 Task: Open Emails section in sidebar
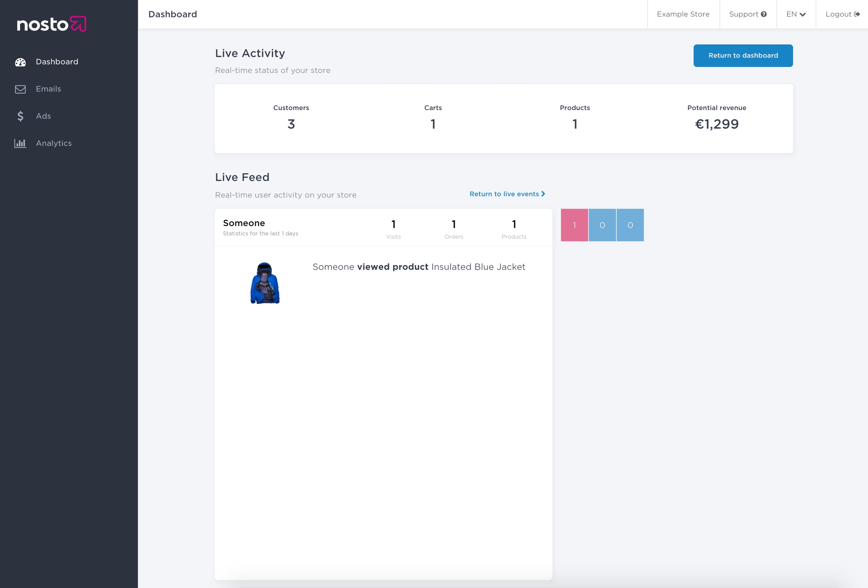pos(48,89)
